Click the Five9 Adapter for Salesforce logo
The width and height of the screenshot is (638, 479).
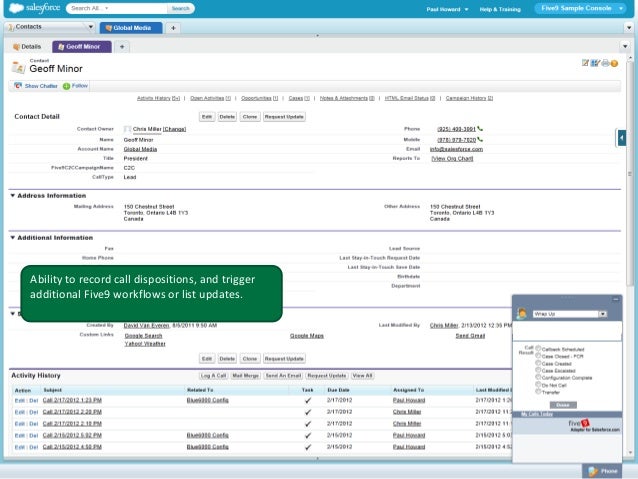click(594, 426)
